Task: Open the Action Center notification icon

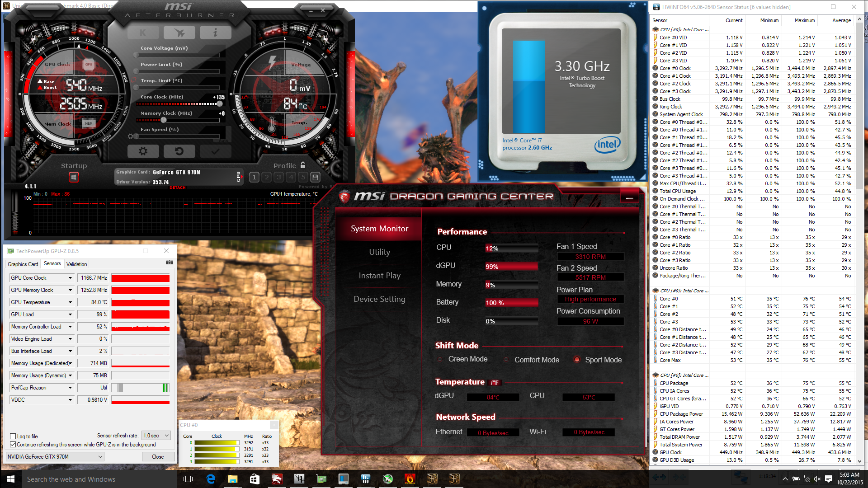Action: point(829,479)
